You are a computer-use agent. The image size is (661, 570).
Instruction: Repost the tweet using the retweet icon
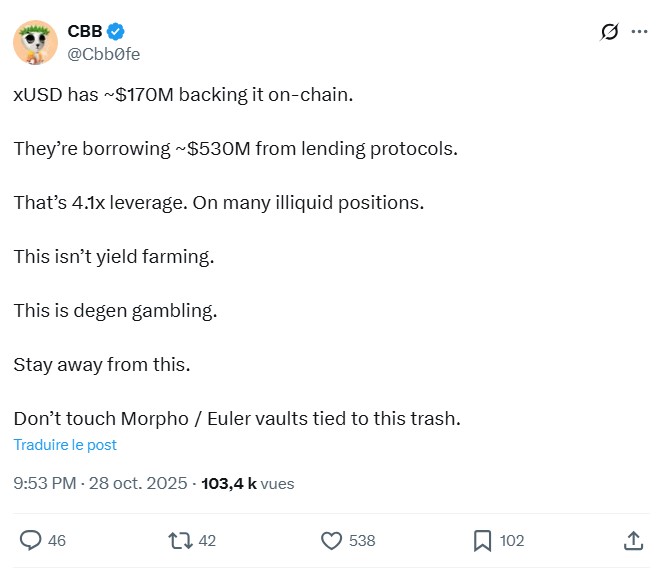180,540
